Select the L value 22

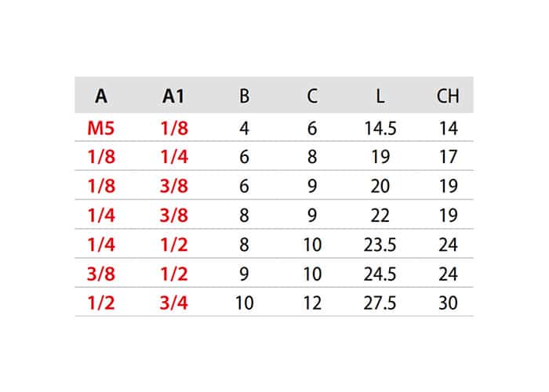(x=380, y=216)
